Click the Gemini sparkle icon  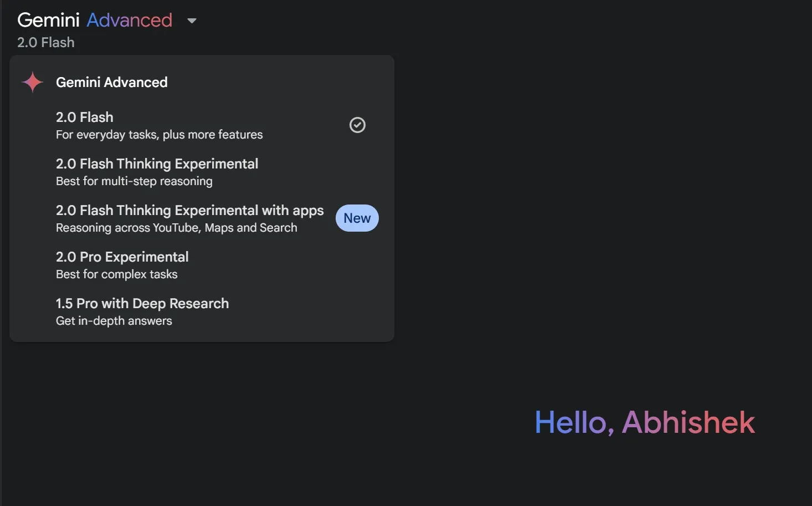(32, 82)
